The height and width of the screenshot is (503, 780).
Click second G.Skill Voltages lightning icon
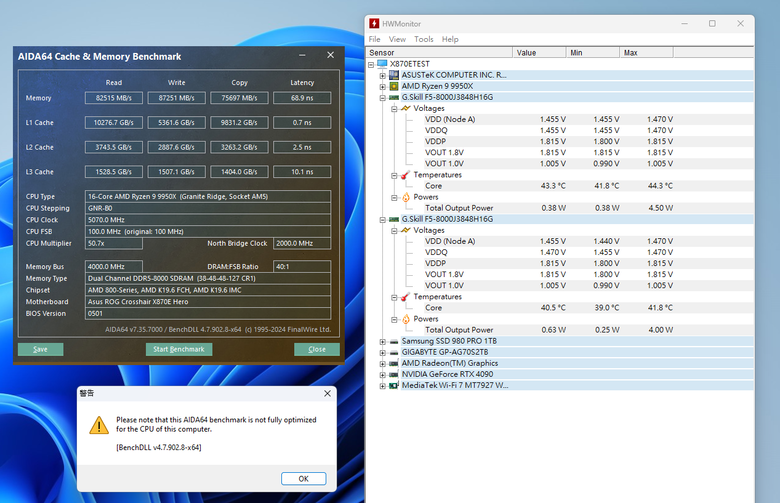[x=406, y=230]
